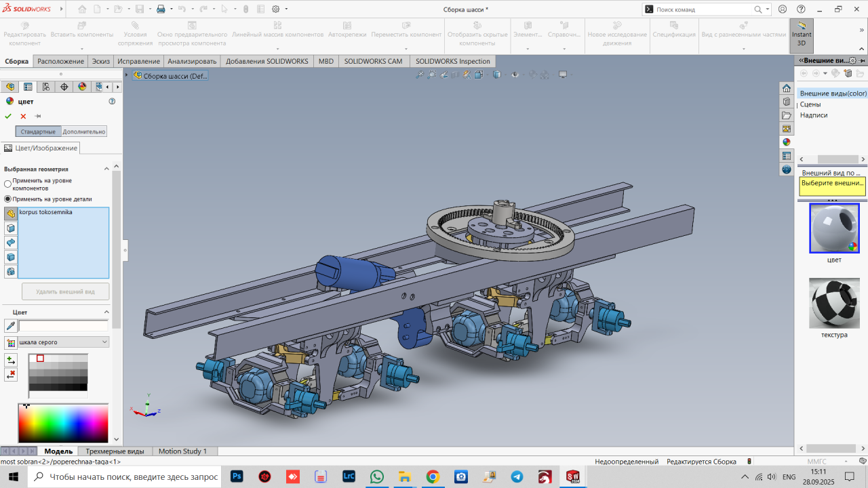Open the Design Library in task pane

pyautogui.click(x=787, y=102)
